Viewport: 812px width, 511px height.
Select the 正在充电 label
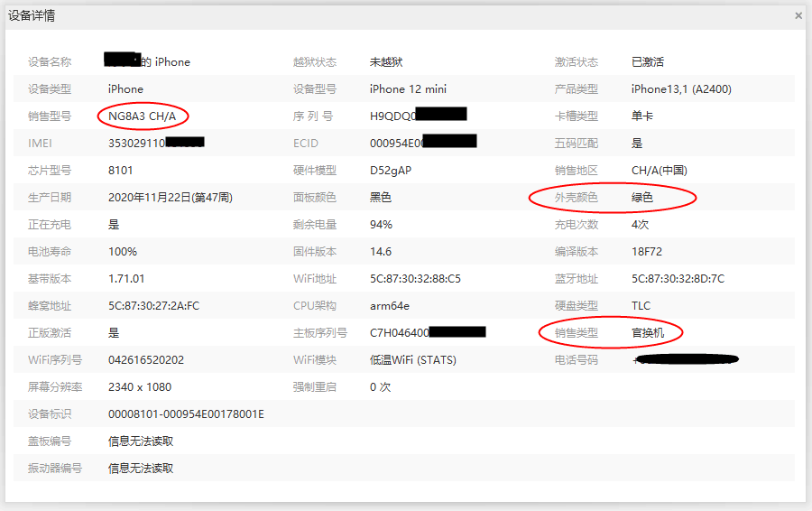click(x=50, y=225)
